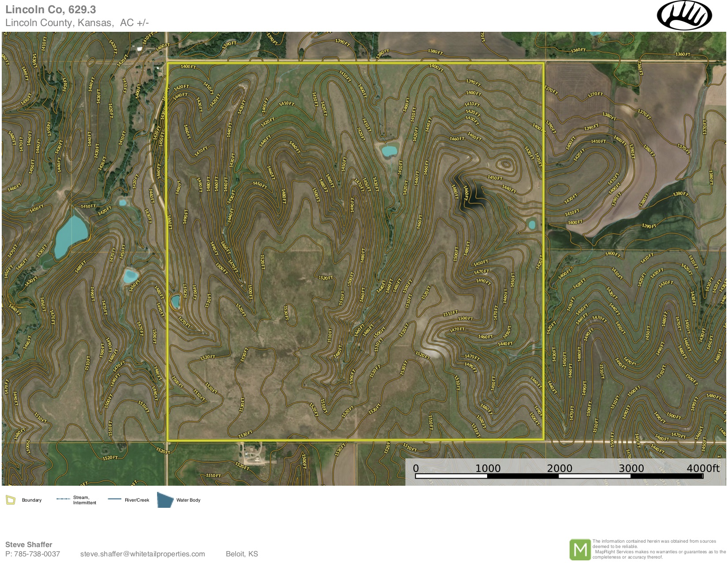The height and width of the screenshot is (563, 728).
Task: Click the Steve Shaffer agent name
Action: pyautogui.click(x=29, y=544)
